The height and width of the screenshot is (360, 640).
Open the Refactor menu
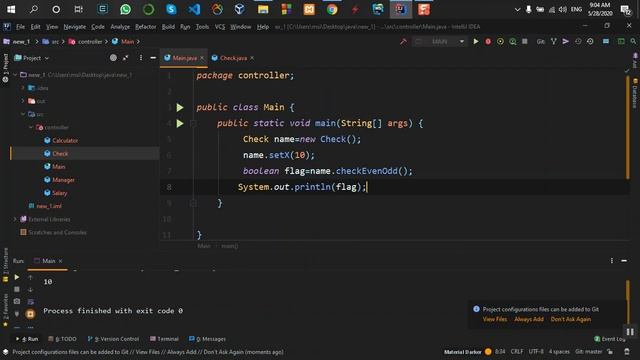click(x=146, y=27)
